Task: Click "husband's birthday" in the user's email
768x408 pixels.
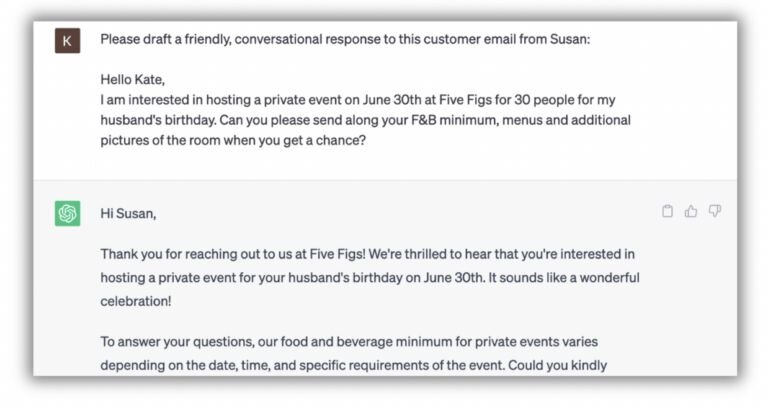Action: (159, 120)
